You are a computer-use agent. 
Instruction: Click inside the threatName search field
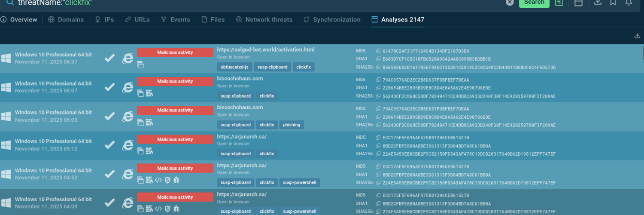[x=258, y=3]
